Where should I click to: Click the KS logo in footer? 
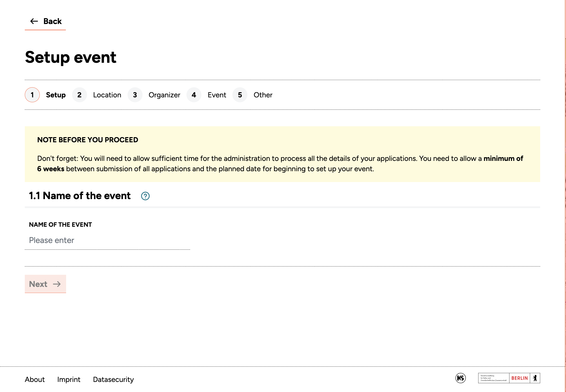460,378
